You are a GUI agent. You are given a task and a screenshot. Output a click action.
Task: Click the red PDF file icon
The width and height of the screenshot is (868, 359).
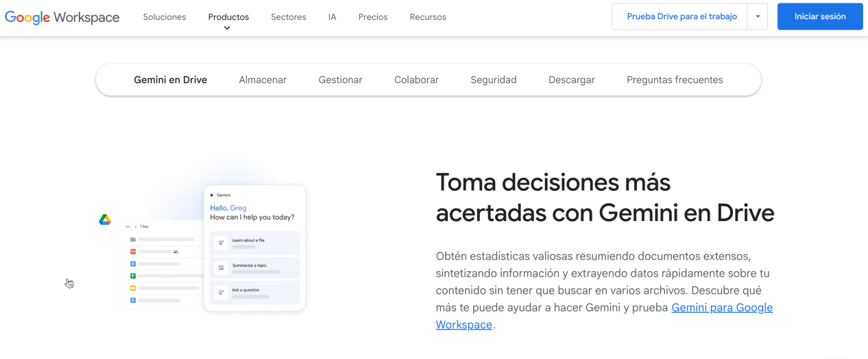click(x=133, y=252)
